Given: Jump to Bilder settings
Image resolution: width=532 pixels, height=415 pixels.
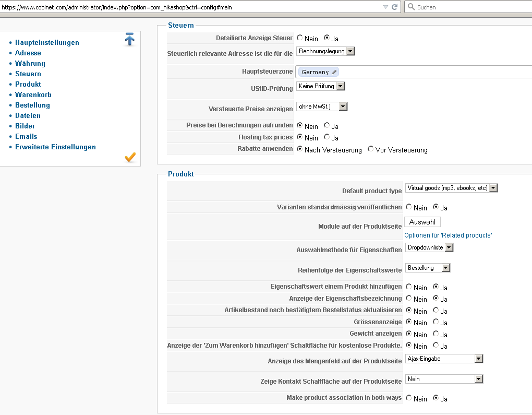Looking at the screenshot, I should [x=25, y=126].
